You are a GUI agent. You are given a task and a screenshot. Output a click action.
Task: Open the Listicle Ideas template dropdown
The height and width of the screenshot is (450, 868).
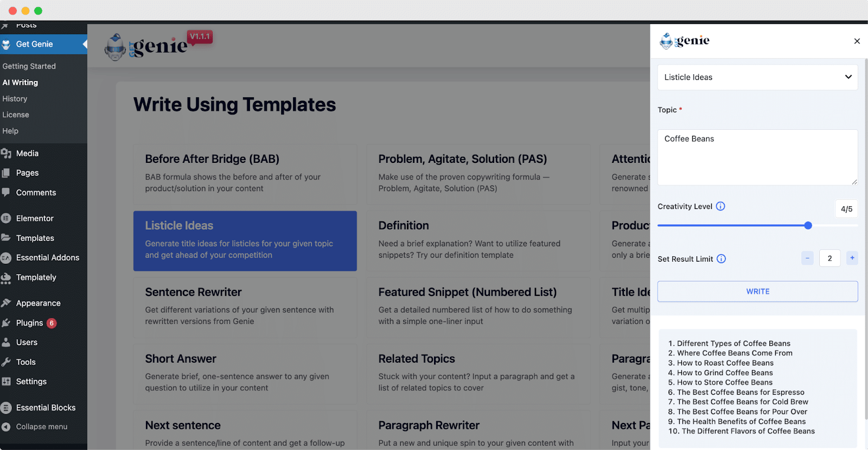point(757,77)
